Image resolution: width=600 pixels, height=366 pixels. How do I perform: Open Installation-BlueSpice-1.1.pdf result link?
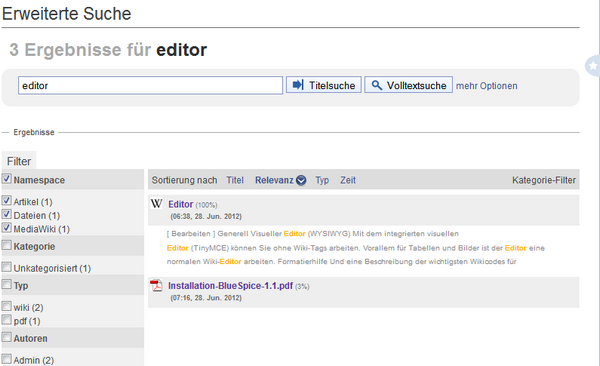click(x=230, y=286)
